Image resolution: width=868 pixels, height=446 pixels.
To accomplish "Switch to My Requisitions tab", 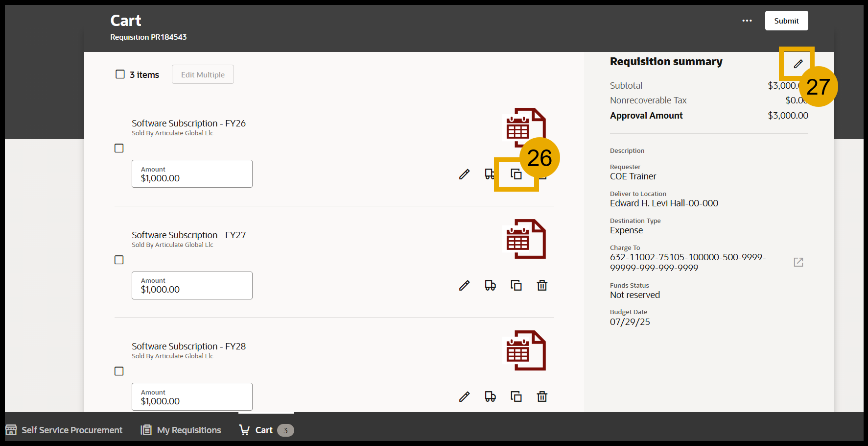I will point(181,430).
